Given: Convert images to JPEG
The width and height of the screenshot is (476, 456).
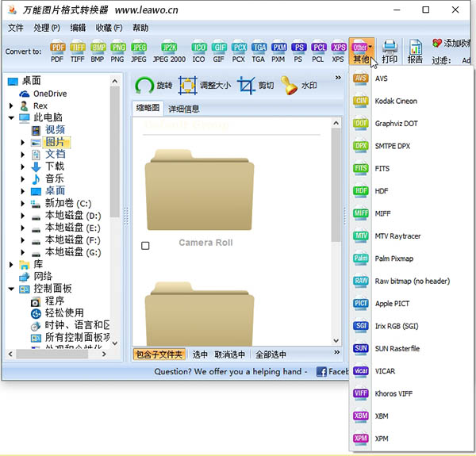Looking at the screenshot, I should point(139,51).
